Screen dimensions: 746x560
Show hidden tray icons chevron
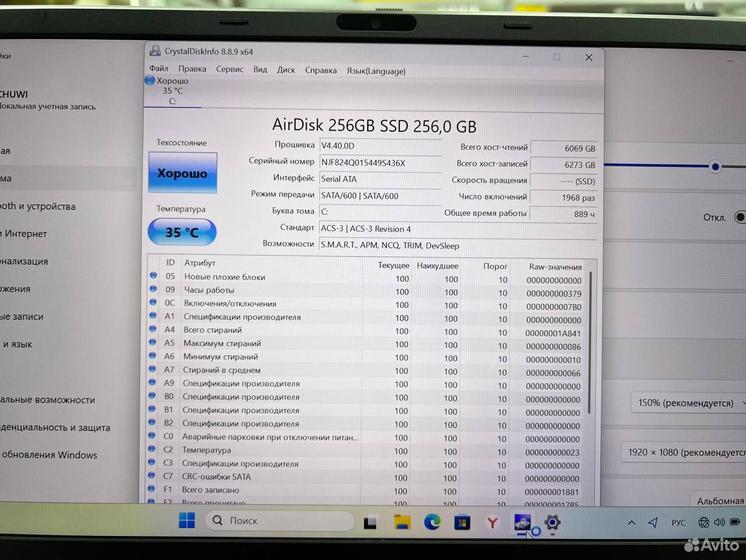pos(631,523)
